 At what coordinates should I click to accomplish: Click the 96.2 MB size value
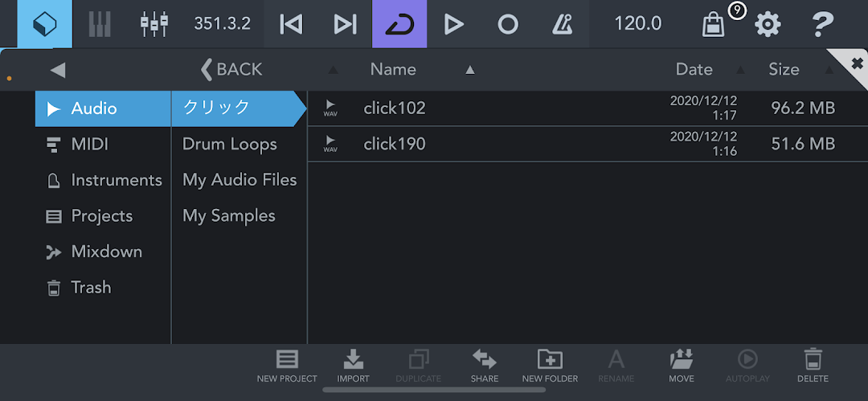pyautogui.click(x=803, y=108)
